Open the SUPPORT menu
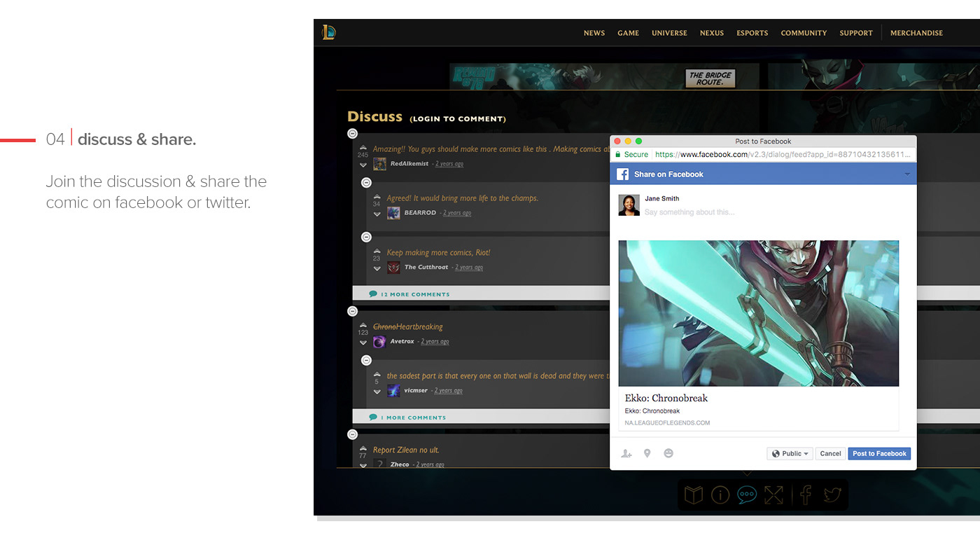The image size is (980, 538). [856, 33]
